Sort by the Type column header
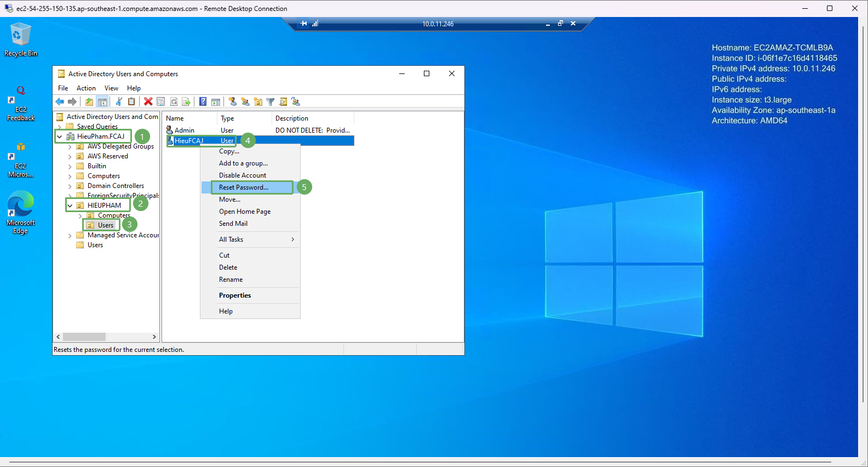 244,118
